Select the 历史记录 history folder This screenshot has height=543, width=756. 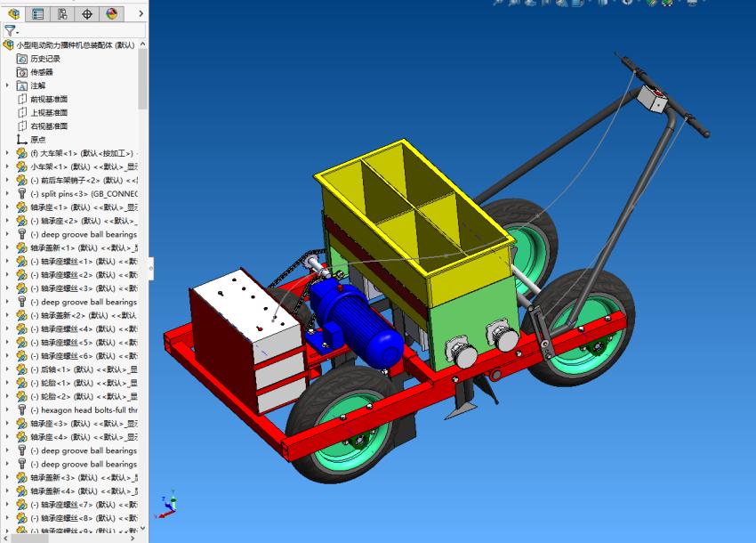(45, 59)
